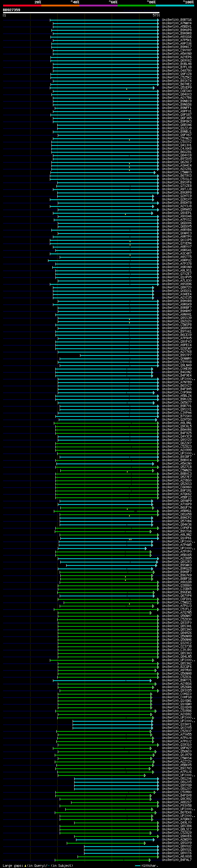This screenshot has height=868, width=197.
Task: Select the UniRef100_A9L9N1 label
Action: coord(177,423)
